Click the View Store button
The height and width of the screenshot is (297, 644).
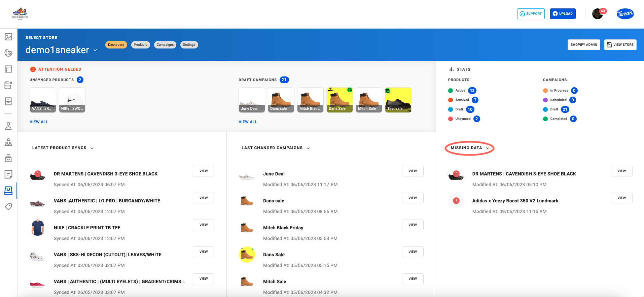pyautogui.click(x=620, y=45)
